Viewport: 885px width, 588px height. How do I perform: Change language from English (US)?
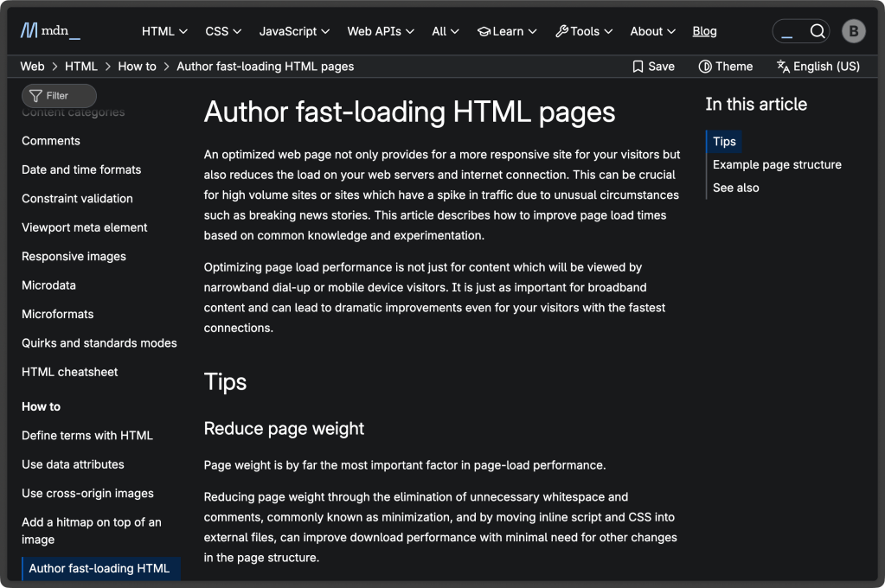[818, 67]
